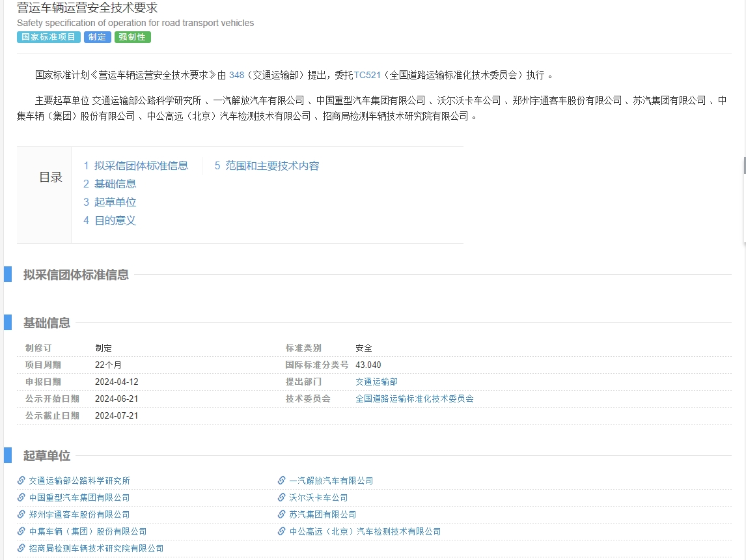Click link icon beside 中国重型汽车集团有限公司
The image size is (746, 560).
click(x=21, y=497)
